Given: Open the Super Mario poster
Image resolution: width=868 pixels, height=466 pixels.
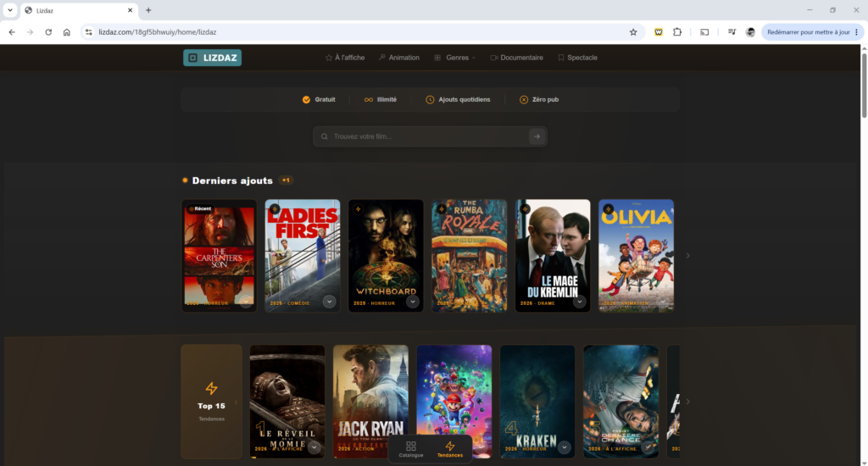Looking at the screenshot, I should point(454,402).
